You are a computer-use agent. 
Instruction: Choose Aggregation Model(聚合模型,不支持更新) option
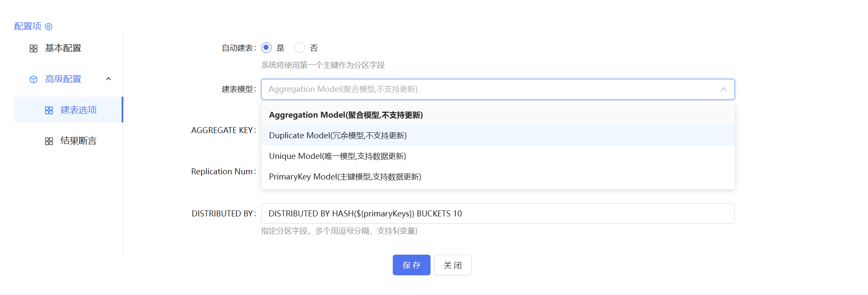tap(345, 115)
